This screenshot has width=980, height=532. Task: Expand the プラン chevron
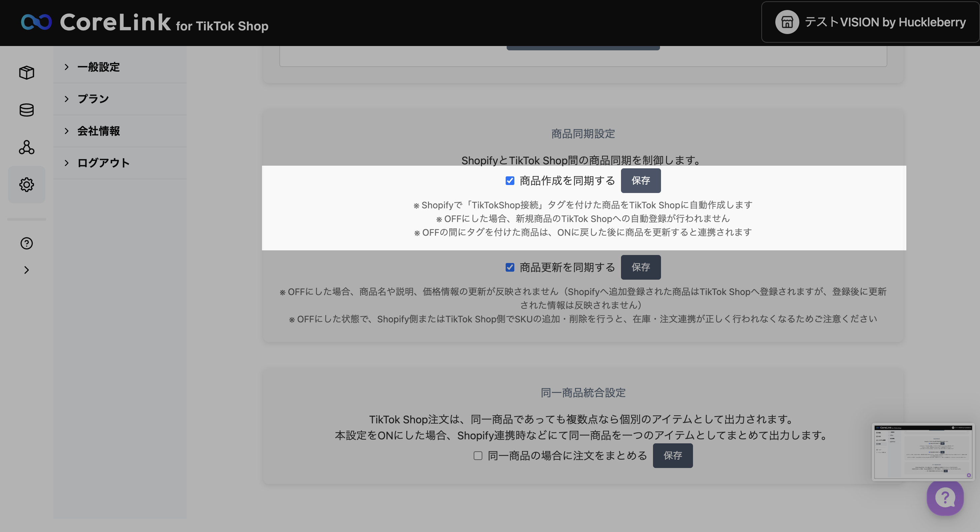click(67, 99)
